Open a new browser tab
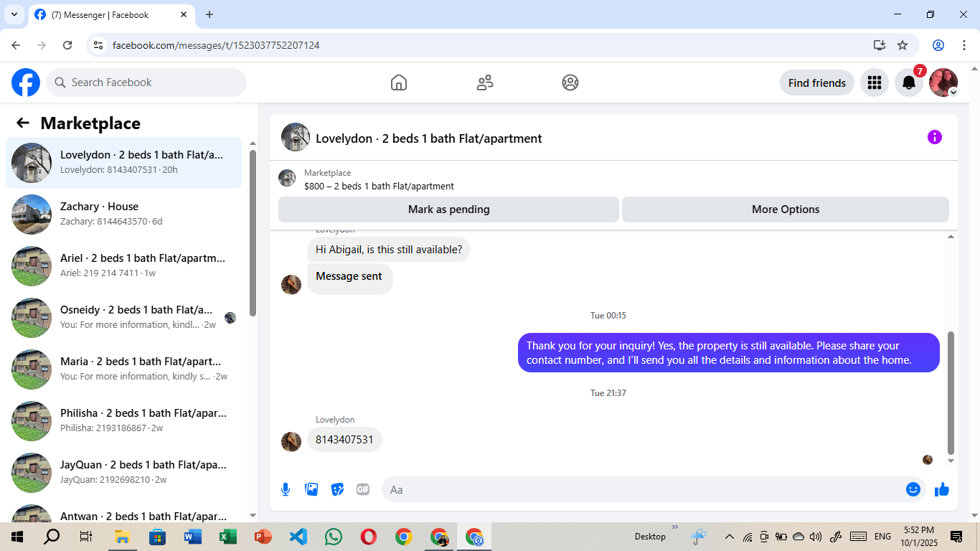980x551 pixels. (x=209, y=14)
